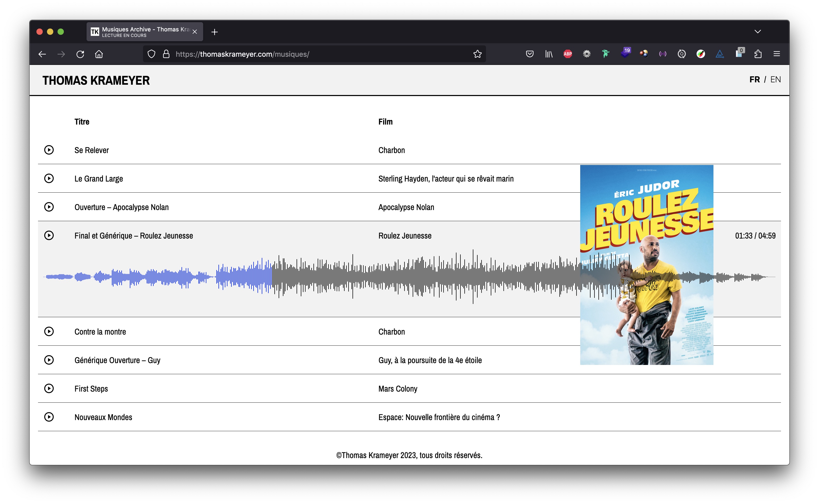
Task: Play the track Se Relever
Action: pyautogui.click(x=49, y=150)
